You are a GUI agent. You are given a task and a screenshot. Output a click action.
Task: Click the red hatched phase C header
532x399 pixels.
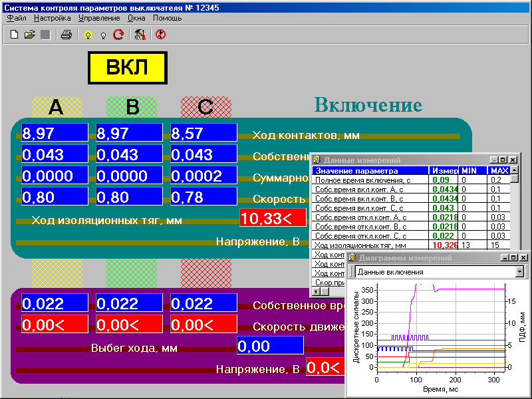(206, 107)
